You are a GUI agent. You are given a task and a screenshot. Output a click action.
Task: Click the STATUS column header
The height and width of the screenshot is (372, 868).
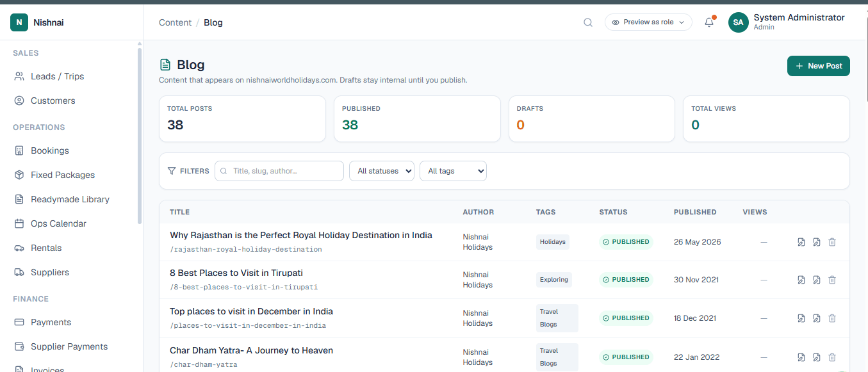point(613,212)
